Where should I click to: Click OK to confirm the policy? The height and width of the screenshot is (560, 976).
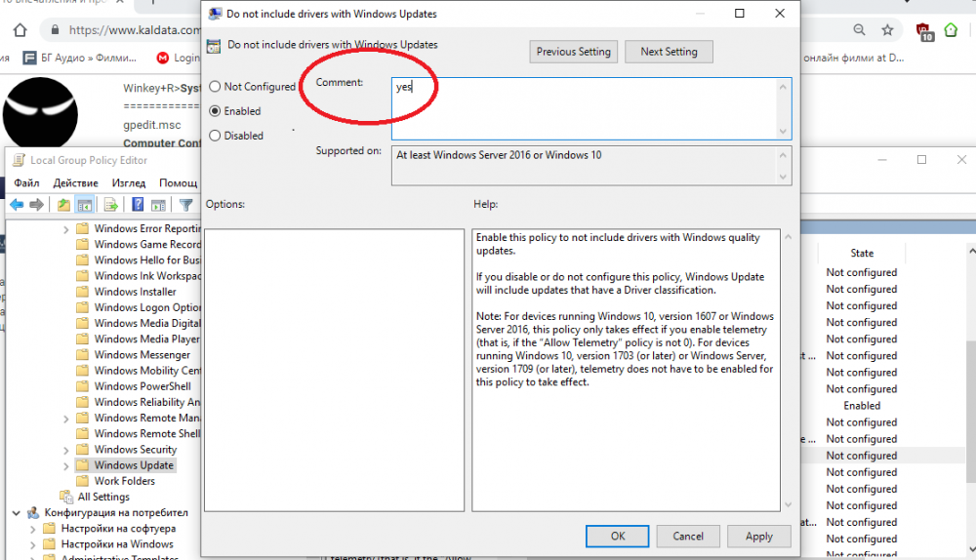coord(618,537)
